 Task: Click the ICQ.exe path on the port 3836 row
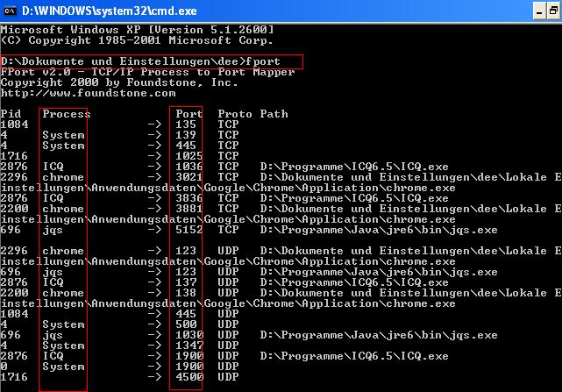354,198
